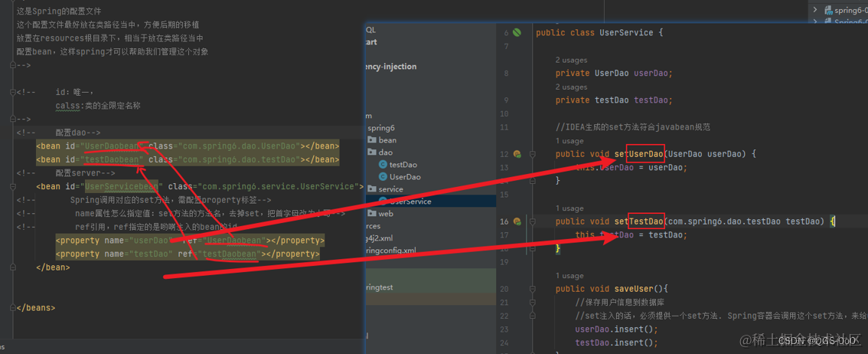
Task: Click the spring6-0 module name in Maven panel
Action: [x=851, y=10]
